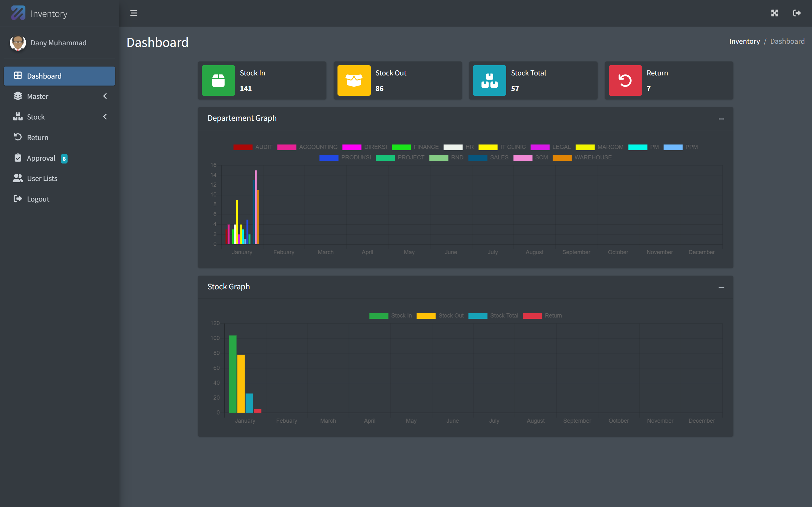Click the green Stock In January bar
Viewport: 812px width, 507px height.
pos(232,374)
